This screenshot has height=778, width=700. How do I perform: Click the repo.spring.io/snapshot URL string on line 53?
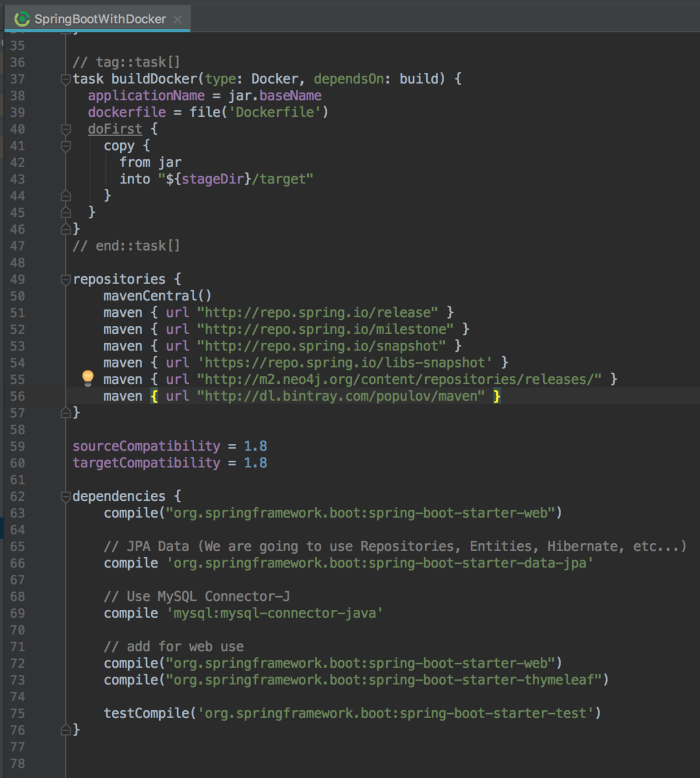pos(321,346)
